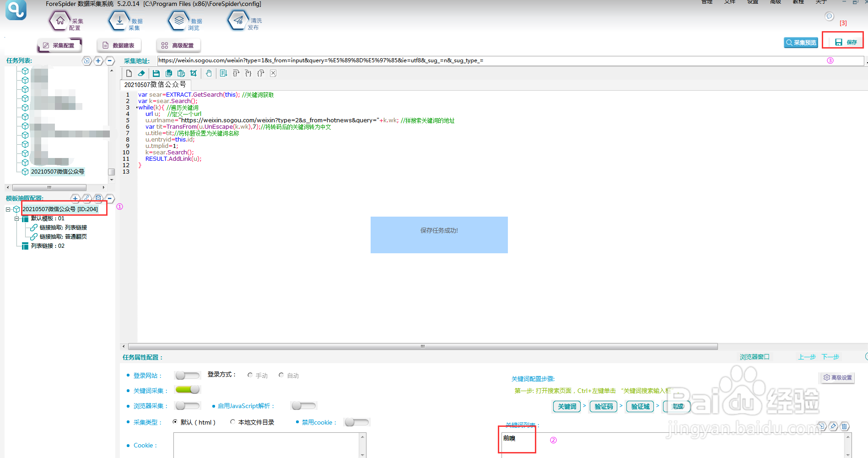Viewport: 868px width, 458px height.
Task: Disable the 关键词采集 toggle
Action: click(x=187, y=390)
